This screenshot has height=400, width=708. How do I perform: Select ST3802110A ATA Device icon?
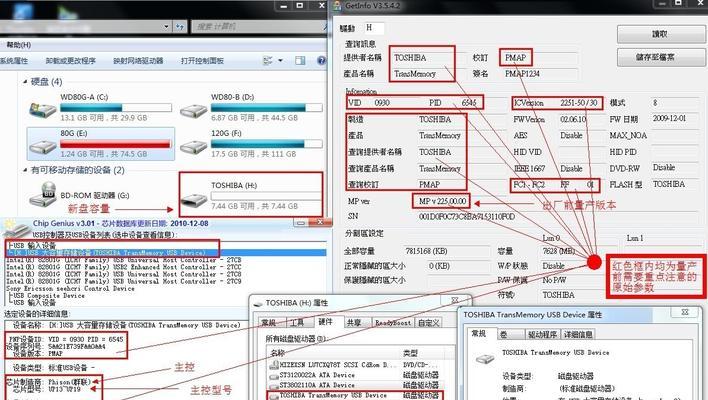274,386
